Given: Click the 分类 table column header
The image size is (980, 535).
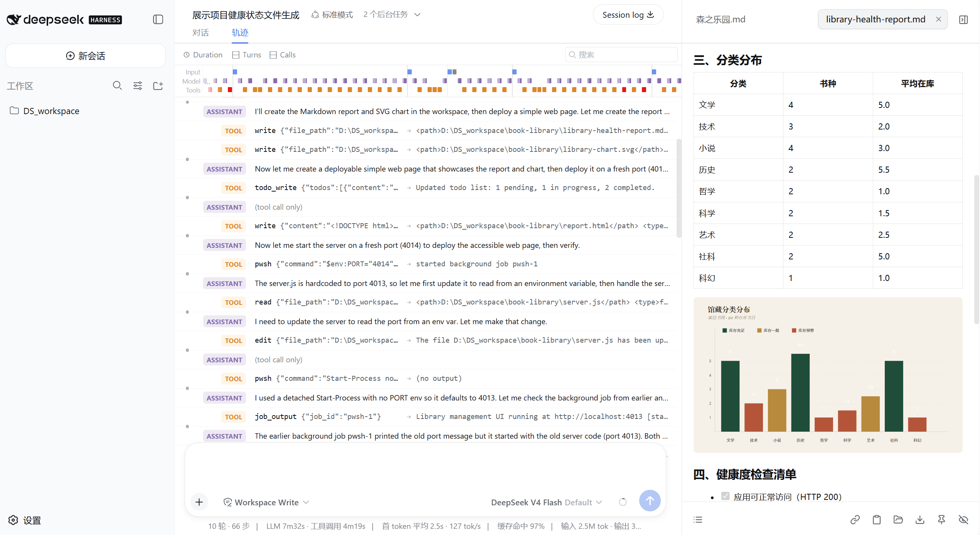Looking at the screenshot, I should (738, 83).
